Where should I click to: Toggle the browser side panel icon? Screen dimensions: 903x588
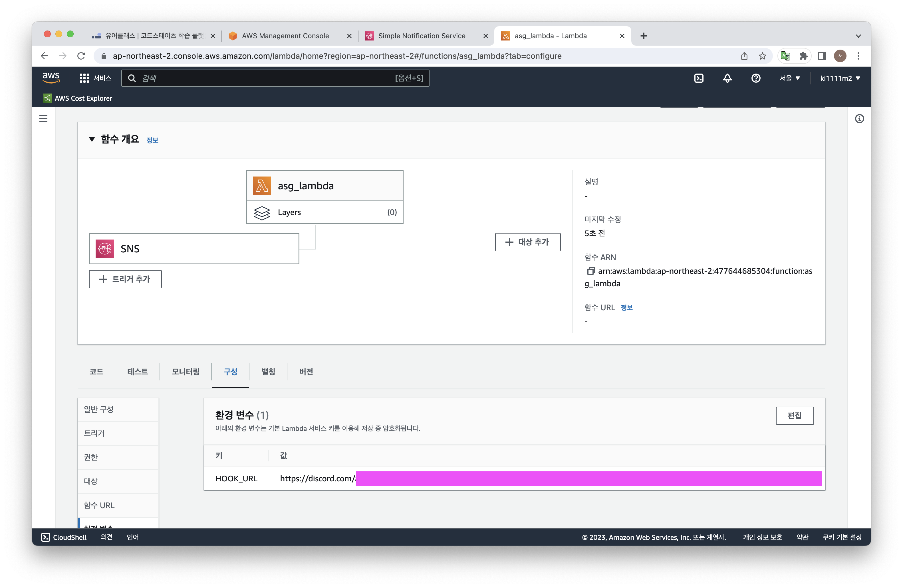(821, 56)
